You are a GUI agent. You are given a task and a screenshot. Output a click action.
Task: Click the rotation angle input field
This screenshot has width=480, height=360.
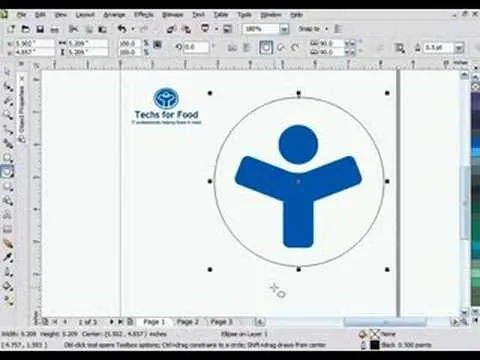(x=197, y=47)
